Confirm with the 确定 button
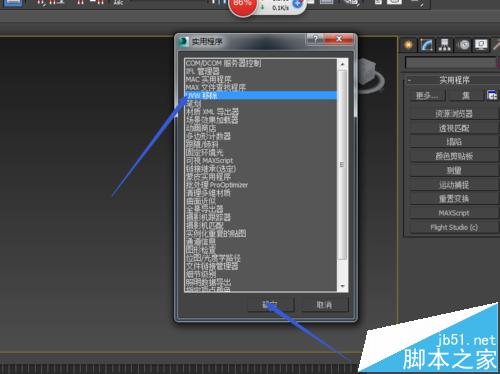 tap(271, 305)
